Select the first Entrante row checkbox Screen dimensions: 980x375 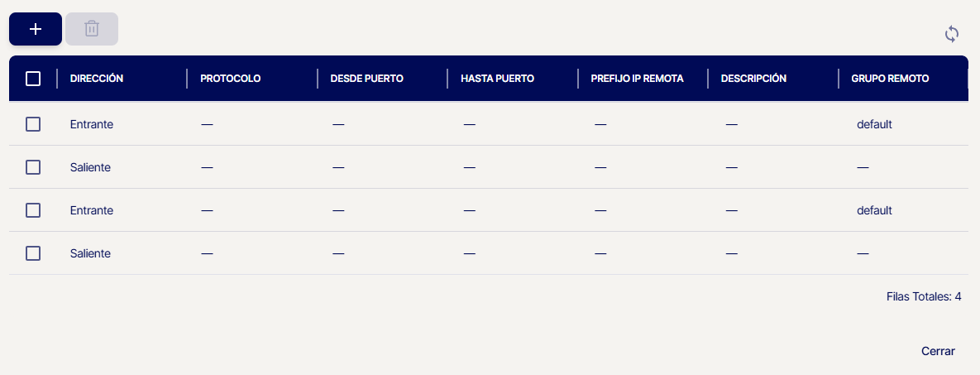(x=33, y=124)
